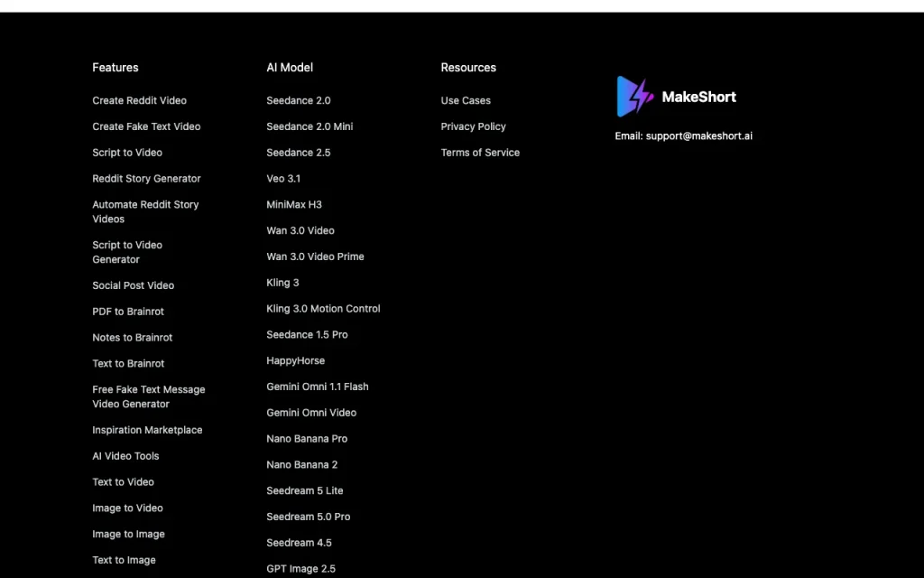Open the Terms of Service page
Screen dimensions: 924x578
pos(480,152)
